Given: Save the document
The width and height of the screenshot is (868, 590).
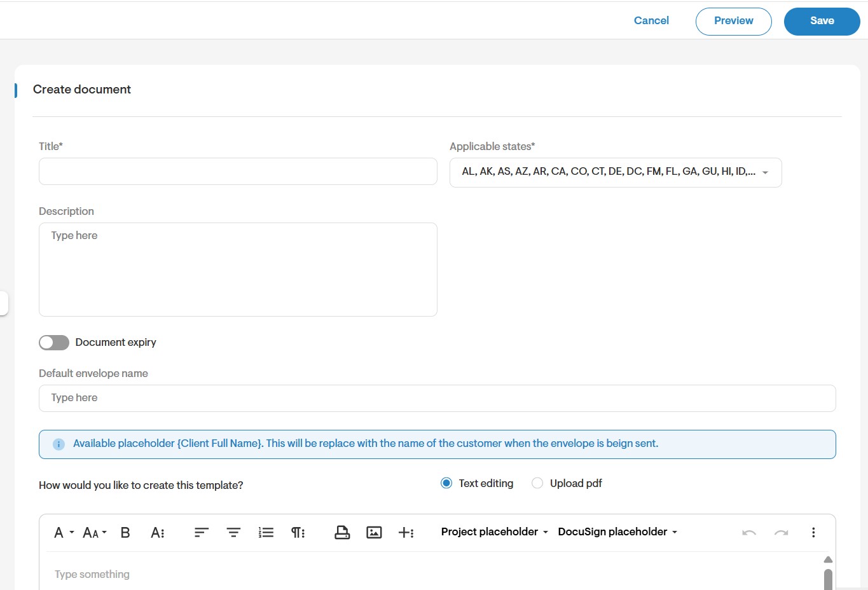Looking at the screenshot, I should 822,21.
